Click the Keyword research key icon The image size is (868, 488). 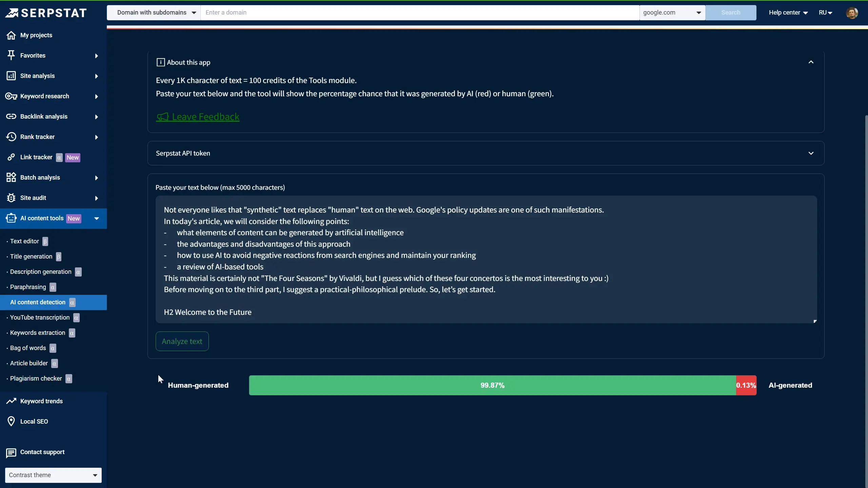(x=11, y=96)
